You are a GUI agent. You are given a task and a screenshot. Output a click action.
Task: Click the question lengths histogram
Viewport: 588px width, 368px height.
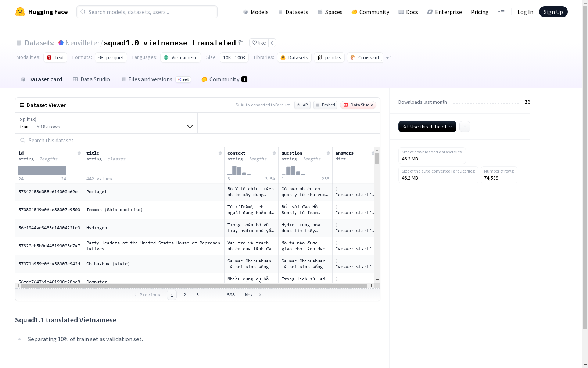pos(305,170)
